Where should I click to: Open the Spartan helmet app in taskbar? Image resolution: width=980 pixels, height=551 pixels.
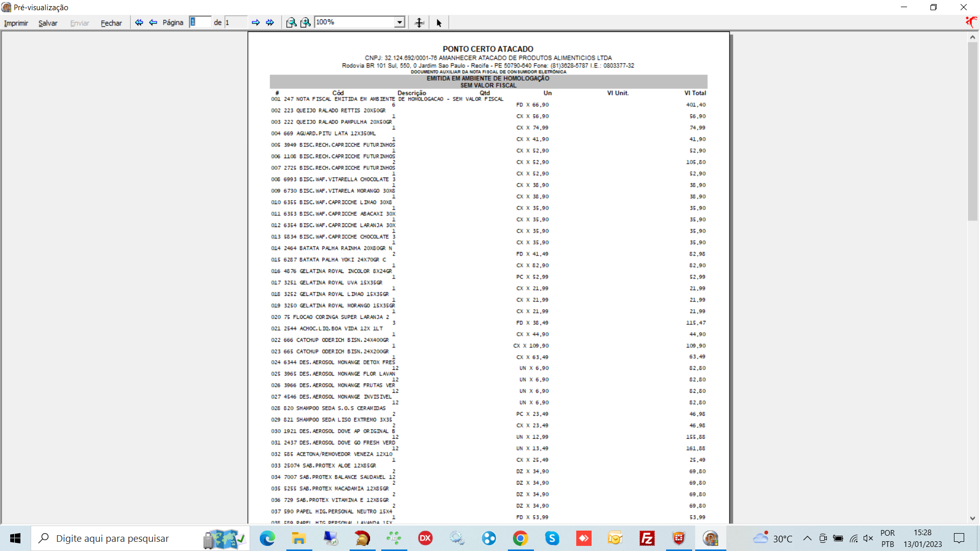[362, 538]
